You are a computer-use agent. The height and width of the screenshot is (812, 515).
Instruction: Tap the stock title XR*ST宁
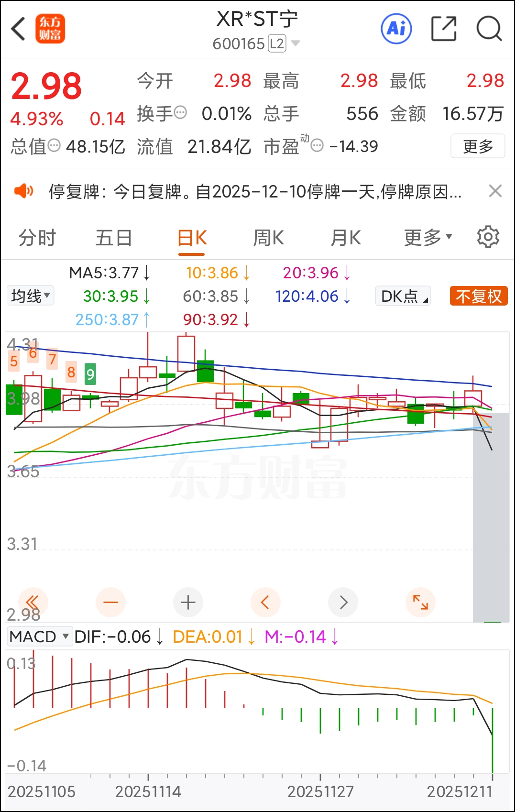tap(257, 19)
